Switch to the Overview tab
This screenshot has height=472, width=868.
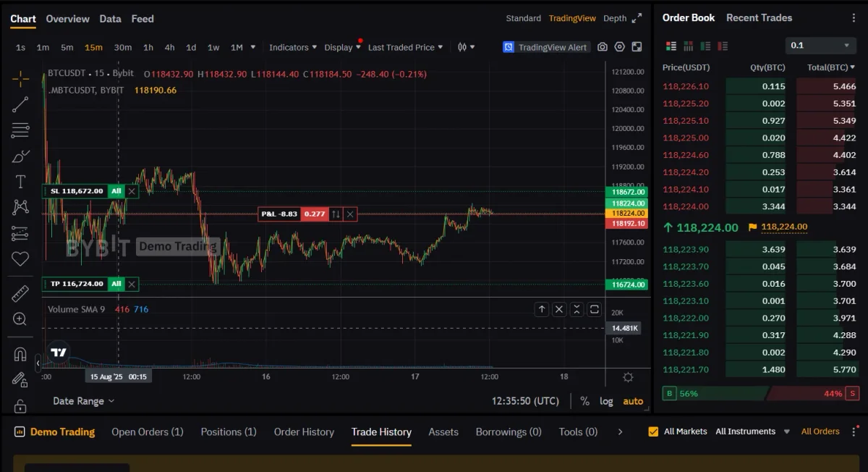coord(67,19)
